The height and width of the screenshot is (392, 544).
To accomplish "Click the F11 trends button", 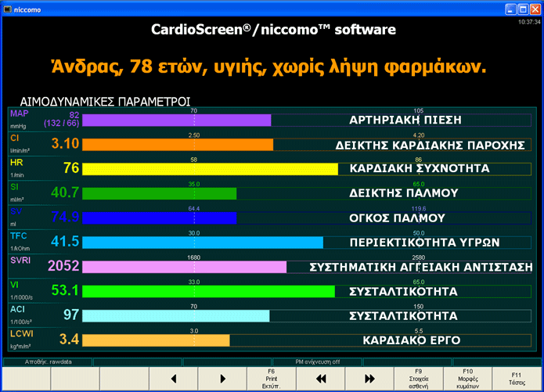I will click(517, 379).
